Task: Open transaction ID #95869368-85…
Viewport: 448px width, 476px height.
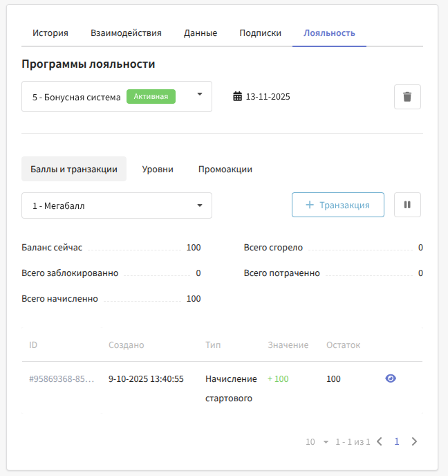Action: point(62,379)
